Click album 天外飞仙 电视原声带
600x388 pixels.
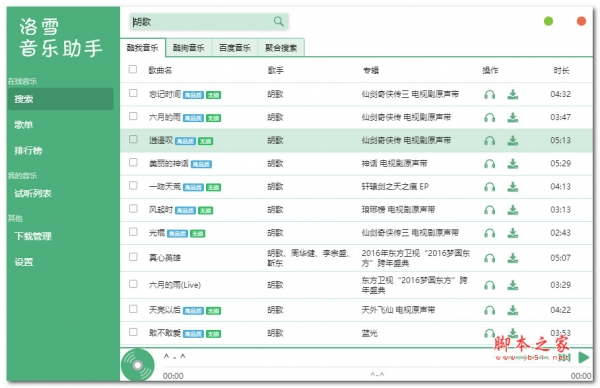click(398, 310)
